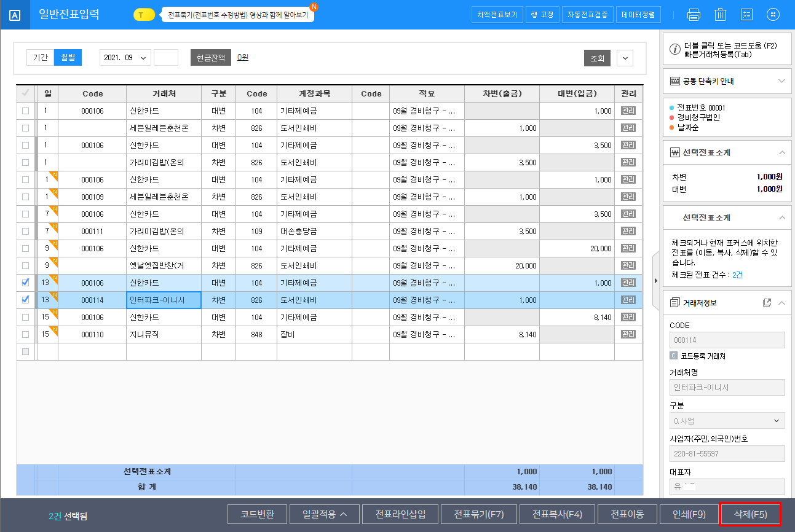Click the pop-out icon in 거래처정보 panel
The height and width of the screenshot is (532, 795).
tap(767, 303)
